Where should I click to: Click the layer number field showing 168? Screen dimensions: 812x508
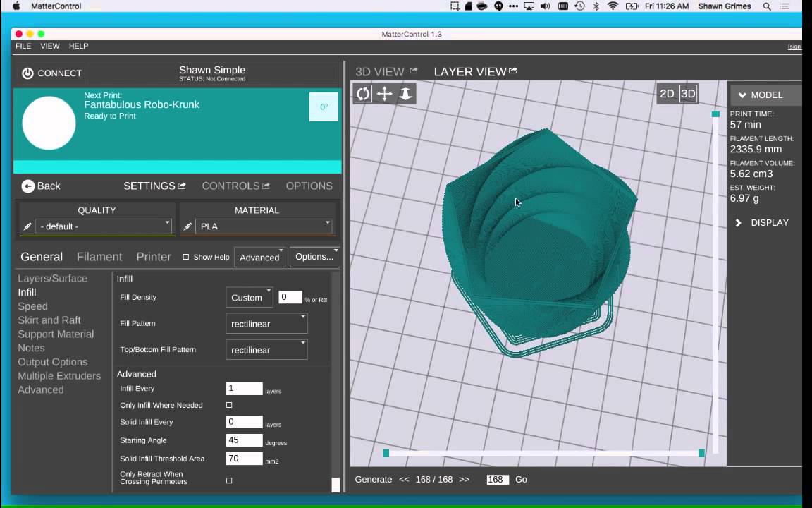[497, 480]
